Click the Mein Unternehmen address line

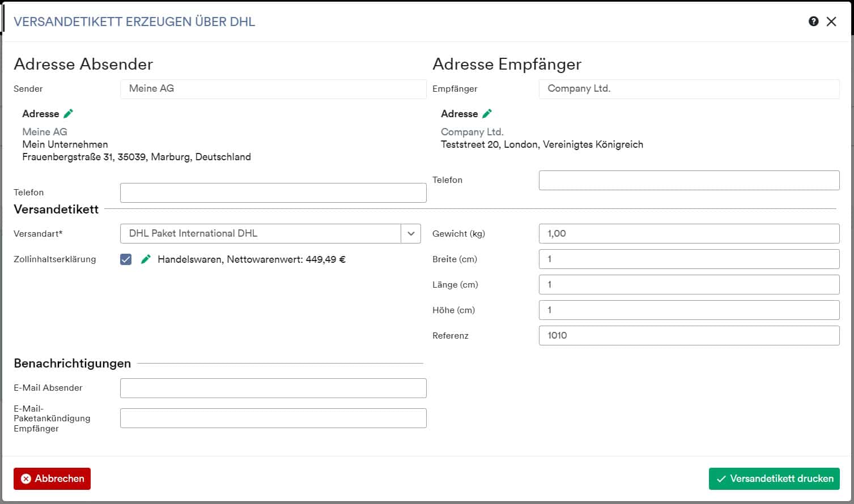[65, 144]
